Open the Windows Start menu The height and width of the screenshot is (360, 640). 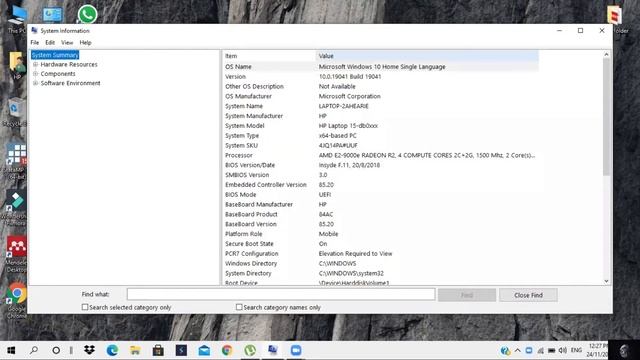click(11, 350)
